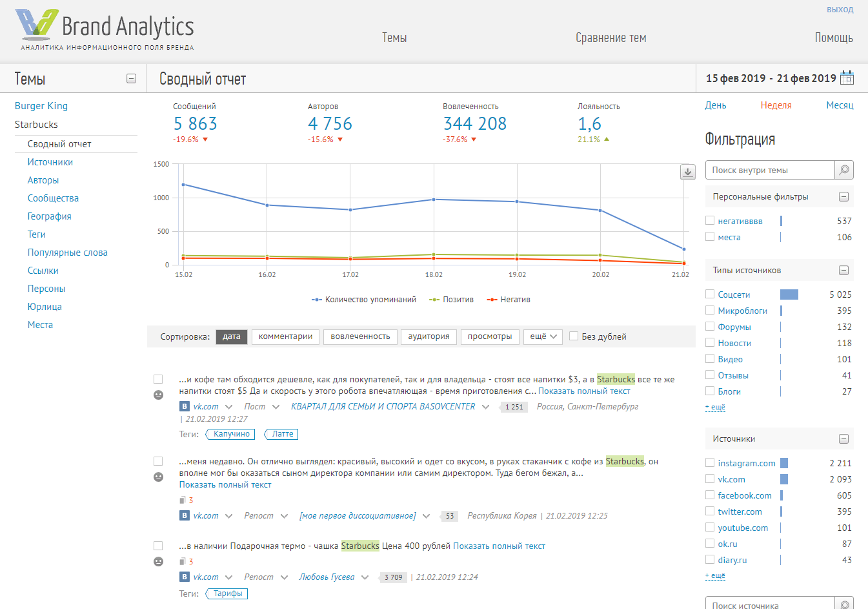The height and width of the screenshot is (609, 868).
Task: Select the first post checkbox
Action: click(x=158, y=379)
